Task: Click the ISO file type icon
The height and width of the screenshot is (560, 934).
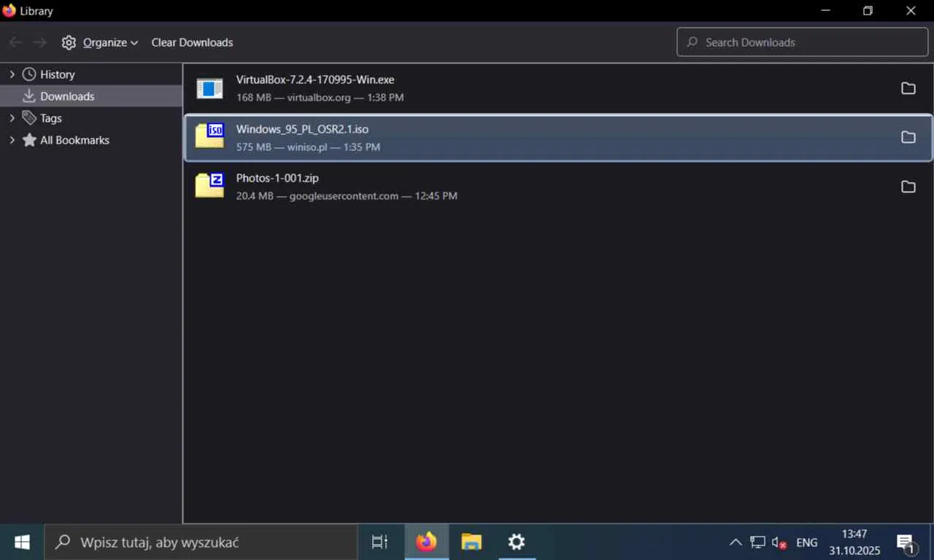Action: tap(209, 136)
